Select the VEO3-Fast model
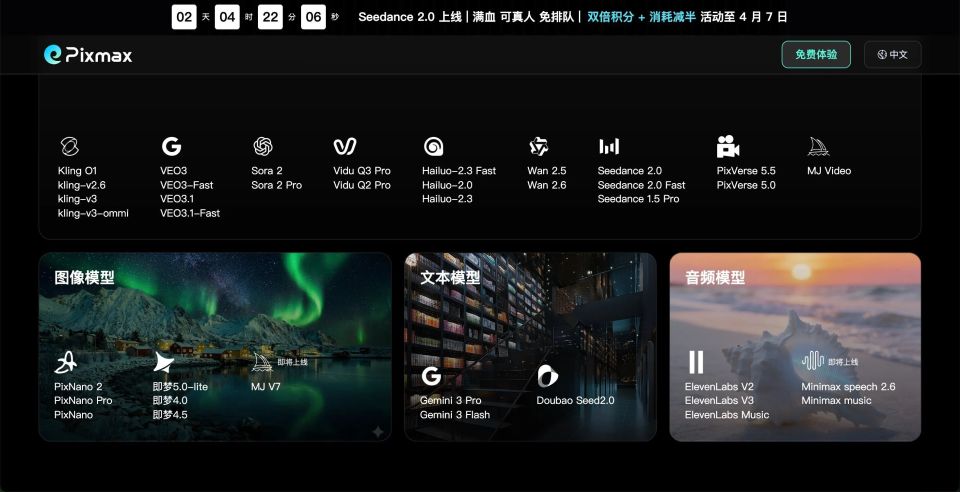Screen dimensions: 960x492 point(187,185)
